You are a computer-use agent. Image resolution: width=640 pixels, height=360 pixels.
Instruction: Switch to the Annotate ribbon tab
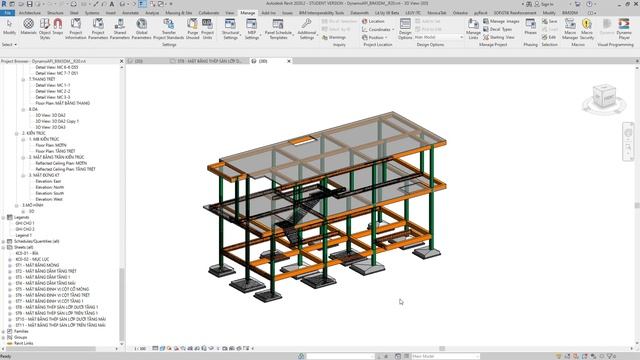coord(131,13)
